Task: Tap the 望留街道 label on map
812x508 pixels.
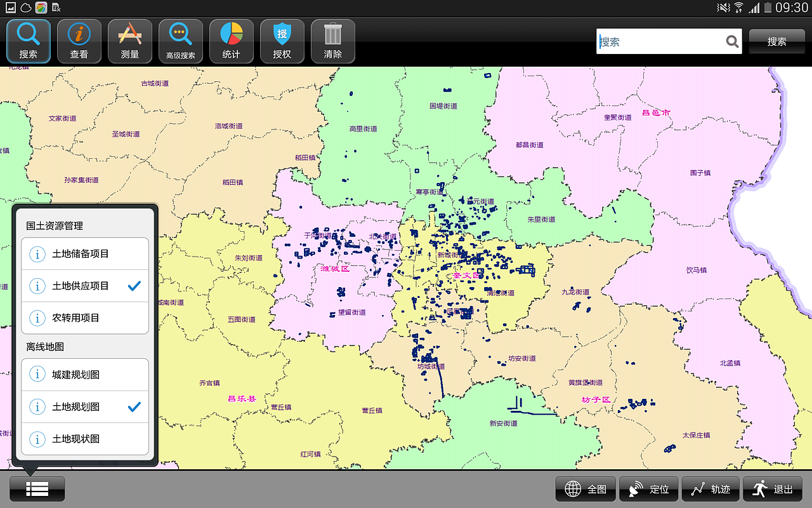Action: point(351,312)
